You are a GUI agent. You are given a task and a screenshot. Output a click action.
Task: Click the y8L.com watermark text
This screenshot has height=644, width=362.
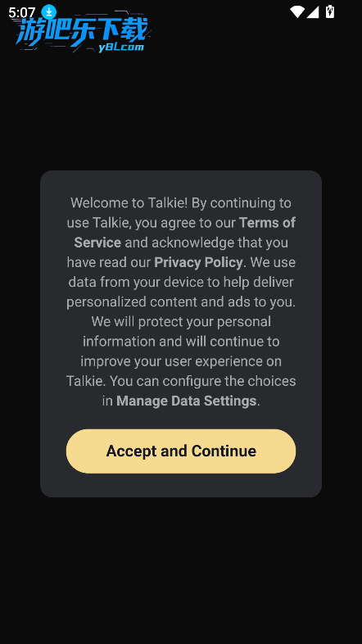121,48
